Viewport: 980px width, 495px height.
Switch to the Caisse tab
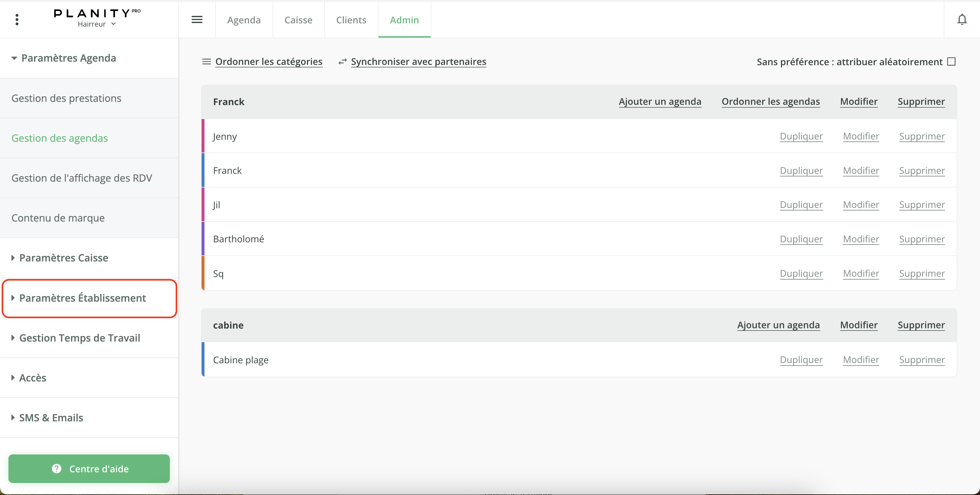(x=298, y=20)
